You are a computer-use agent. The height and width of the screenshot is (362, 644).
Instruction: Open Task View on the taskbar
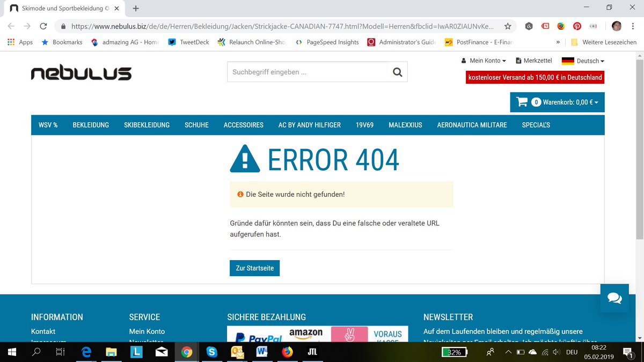[61, 352]
